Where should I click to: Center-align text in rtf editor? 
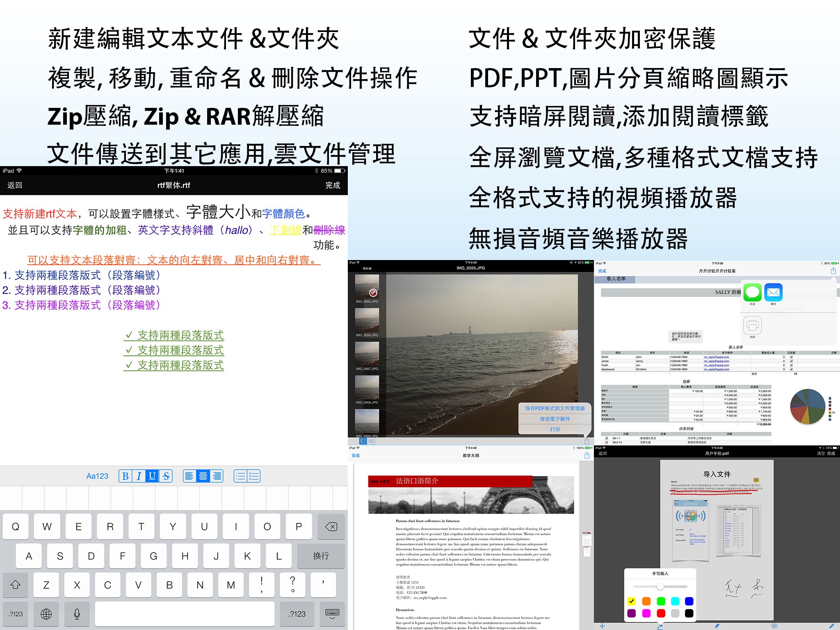(203, 476)
